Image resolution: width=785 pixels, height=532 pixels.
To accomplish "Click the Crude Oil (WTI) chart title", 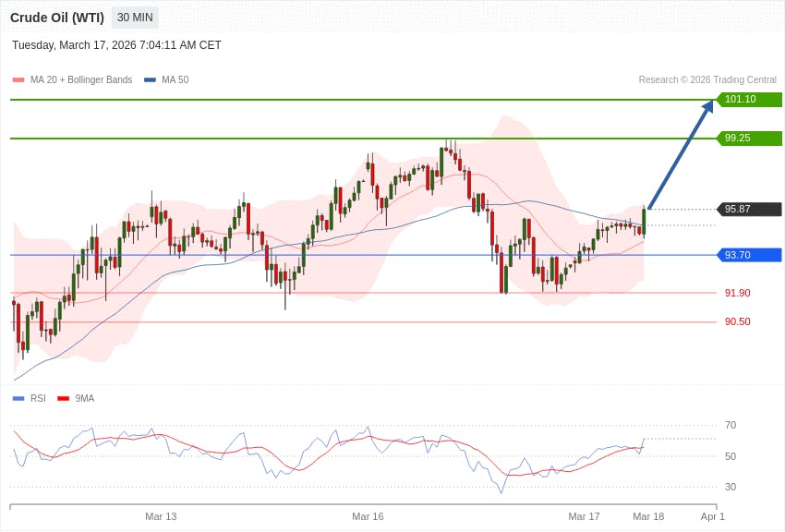I will [57, 18].
